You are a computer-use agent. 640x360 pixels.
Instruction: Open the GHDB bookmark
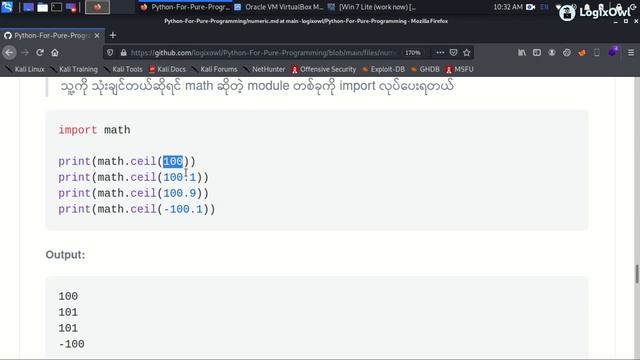pos(425,69)
